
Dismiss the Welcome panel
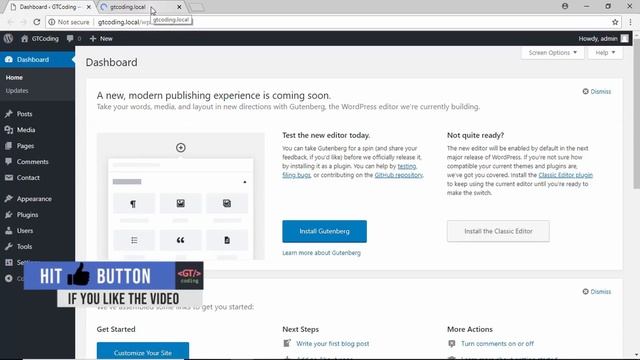(x=597, y=291)
